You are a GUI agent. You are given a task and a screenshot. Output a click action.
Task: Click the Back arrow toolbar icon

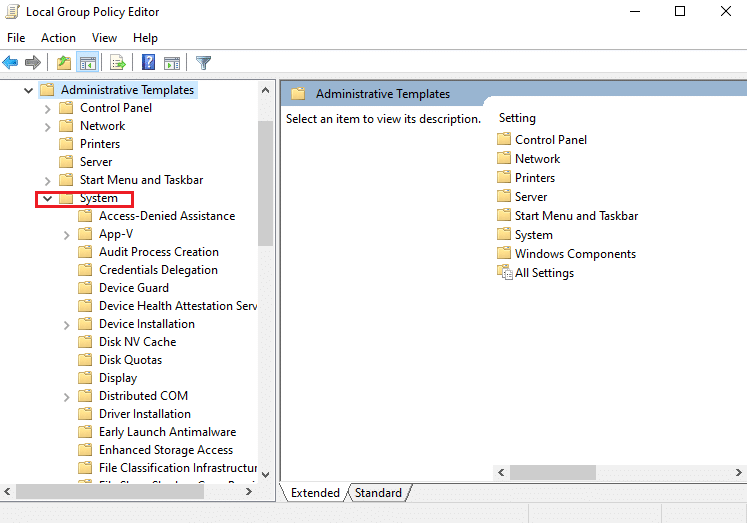click(x=10, y=62)
